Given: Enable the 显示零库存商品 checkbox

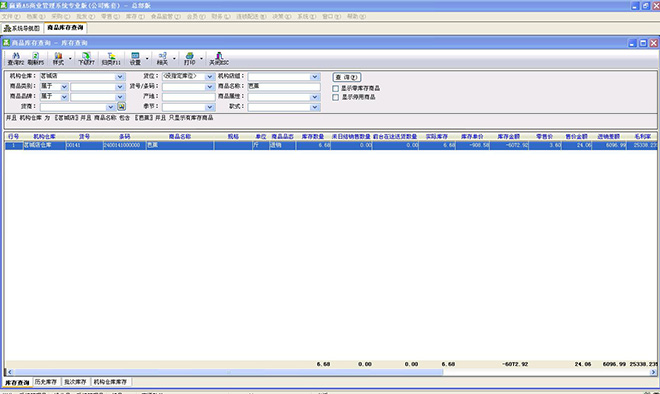Looking at the screenshot, I should click(x=335, y=88).
